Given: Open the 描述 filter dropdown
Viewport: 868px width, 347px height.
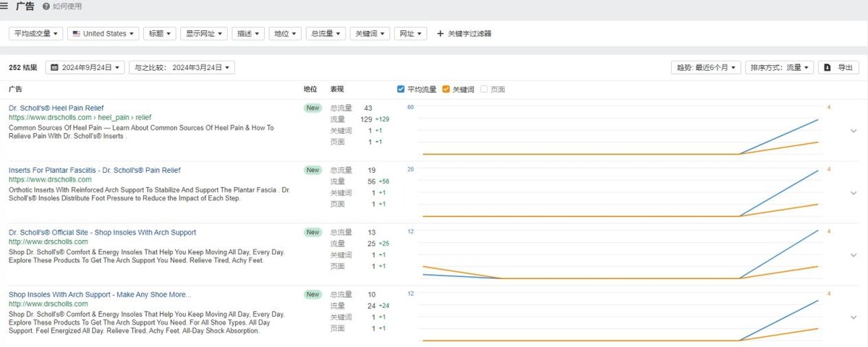Looking at the screenshot, I should click(x=248, y=33).
